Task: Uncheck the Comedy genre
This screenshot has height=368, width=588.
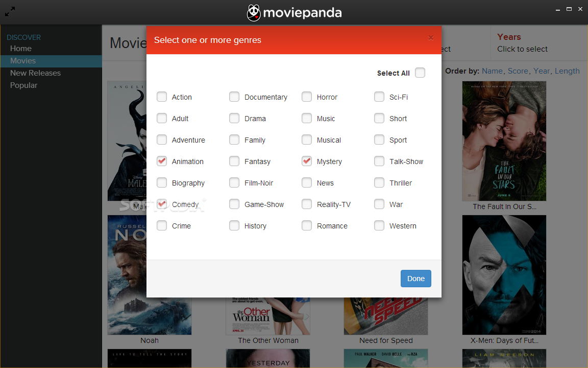Action: click(x=162, y=203)
